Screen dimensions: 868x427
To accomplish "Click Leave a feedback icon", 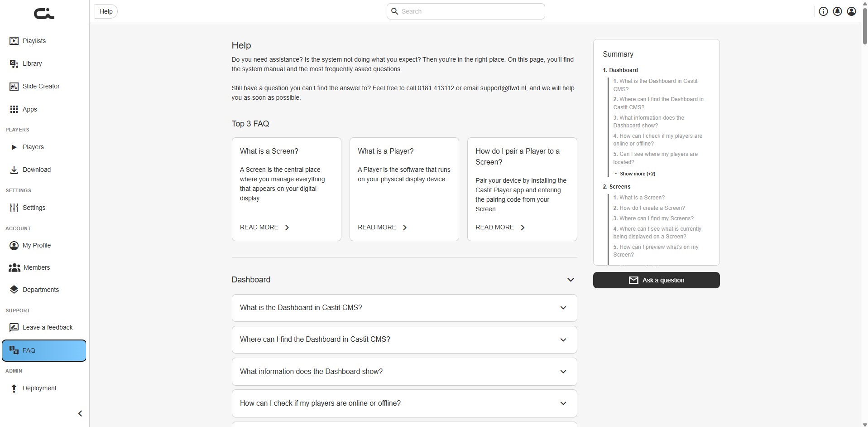I will coord(14,327).
